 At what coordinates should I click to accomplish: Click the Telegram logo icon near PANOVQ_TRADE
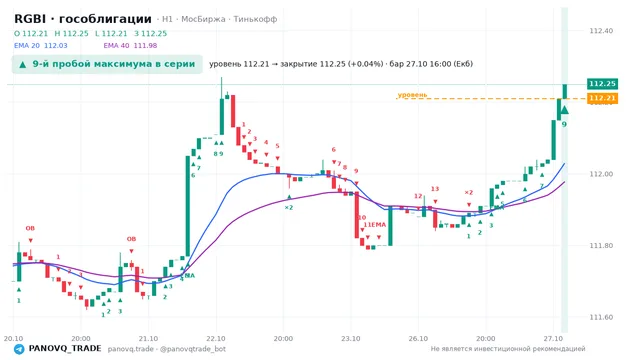[19, 349]
